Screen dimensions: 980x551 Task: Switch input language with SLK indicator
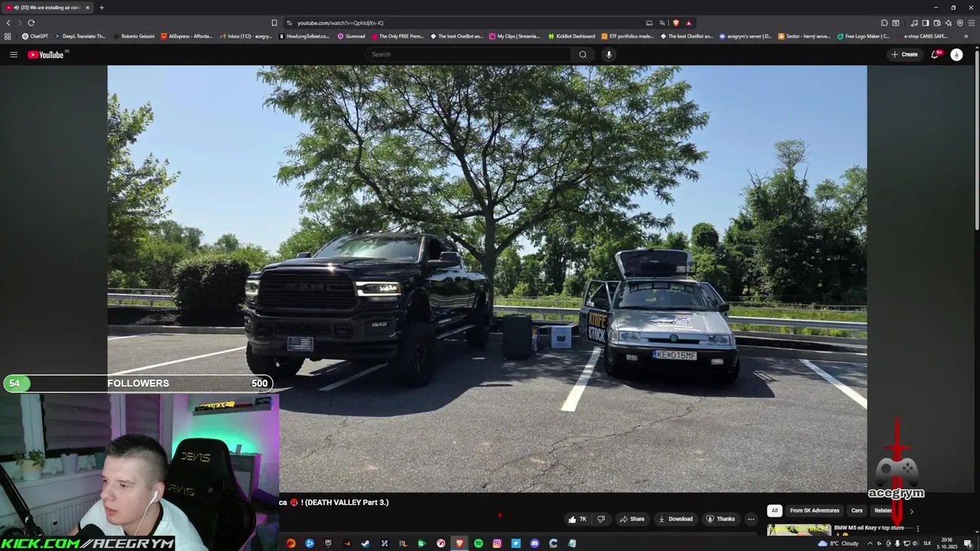tap(927, 543)
